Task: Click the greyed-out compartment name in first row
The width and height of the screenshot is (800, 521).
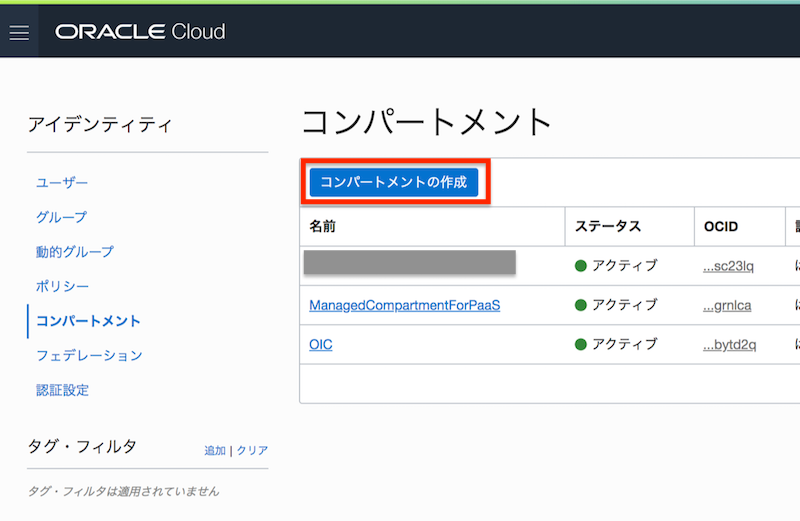Action: pos(409,264)
